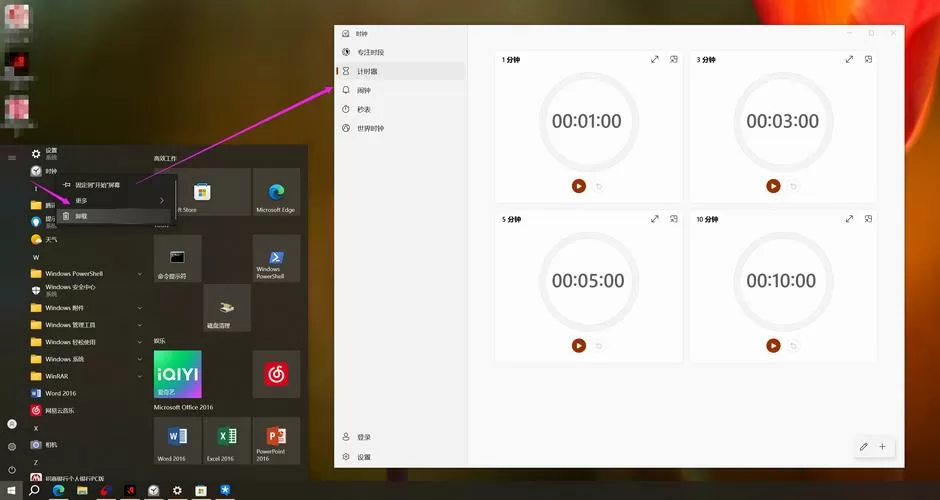Open Settings gear on taskbar
The image size is (940, 500).
(x=177, y=490)
